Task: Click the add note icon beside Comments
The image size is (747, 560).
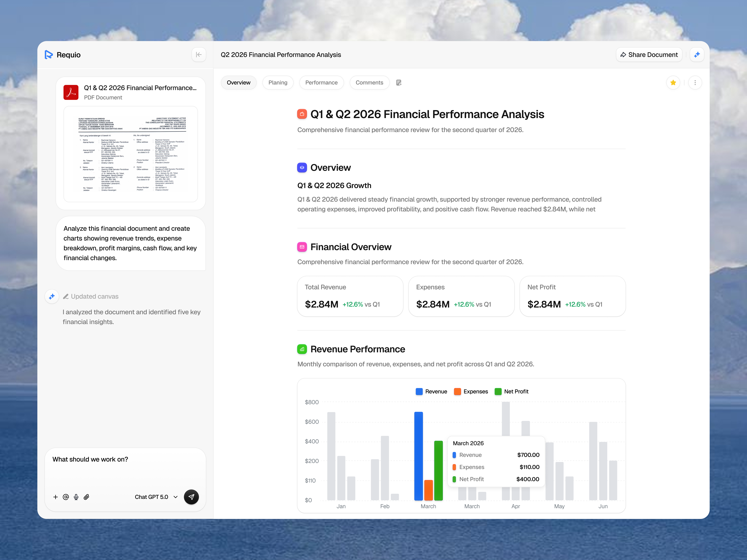Action: [399, 83]
